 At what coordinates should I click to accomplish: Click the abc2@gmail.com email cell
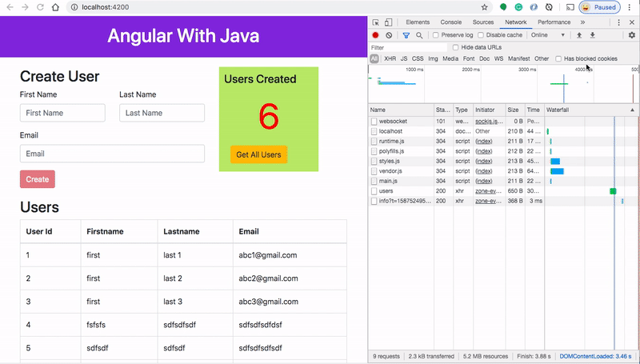tap(290, 278)
